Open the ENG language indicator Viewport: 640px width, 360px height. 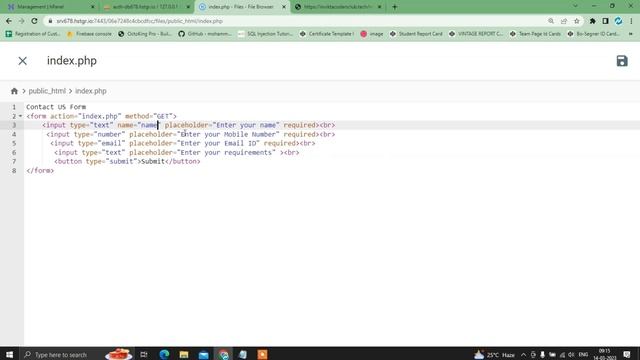pyautogui.click(x=583, y=354)
